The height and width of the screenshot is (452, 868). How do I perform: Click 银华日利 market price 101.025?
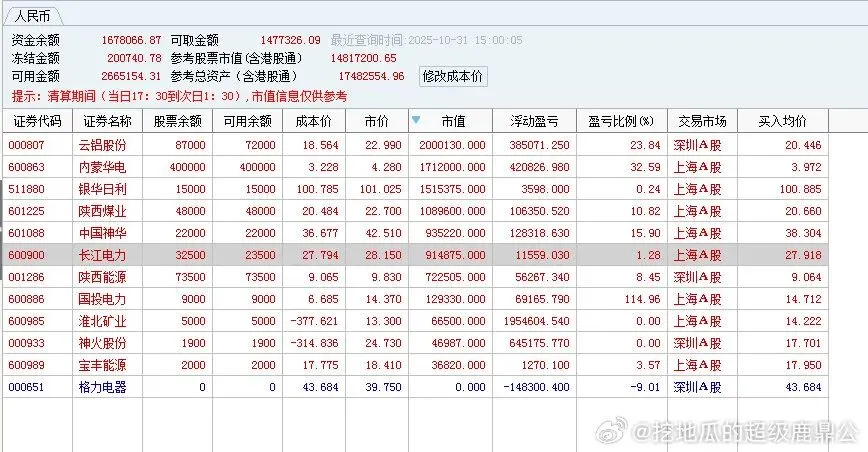click(x=380, y=189)
